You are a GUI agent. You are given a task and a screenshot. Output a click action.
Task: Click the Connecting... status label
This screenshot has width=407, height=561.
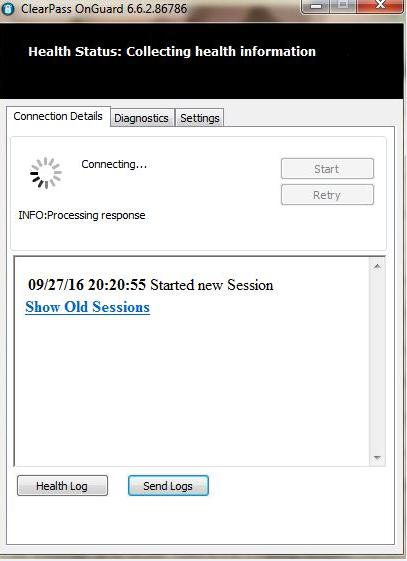[x=114, y=165]
